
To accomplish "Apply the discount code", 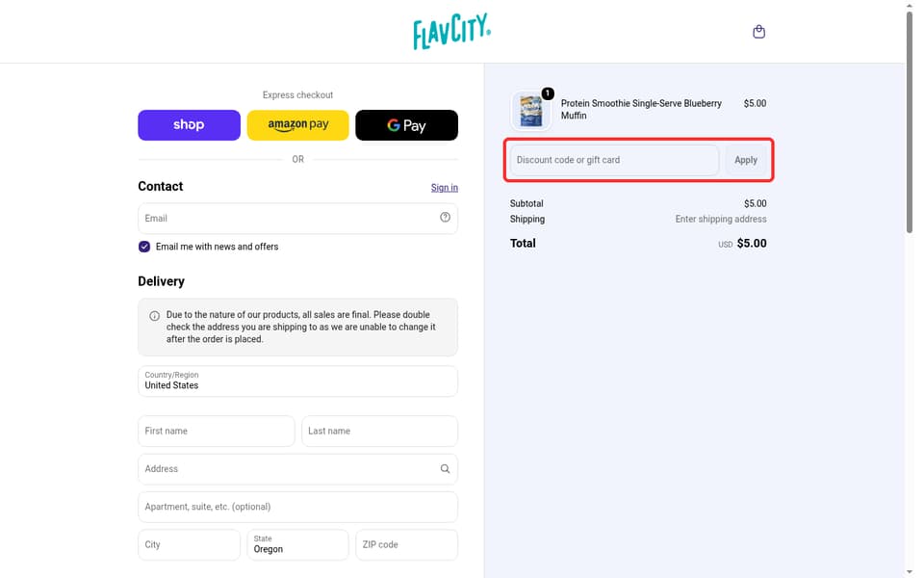I will pyautogui.click(x=745, y=160).
